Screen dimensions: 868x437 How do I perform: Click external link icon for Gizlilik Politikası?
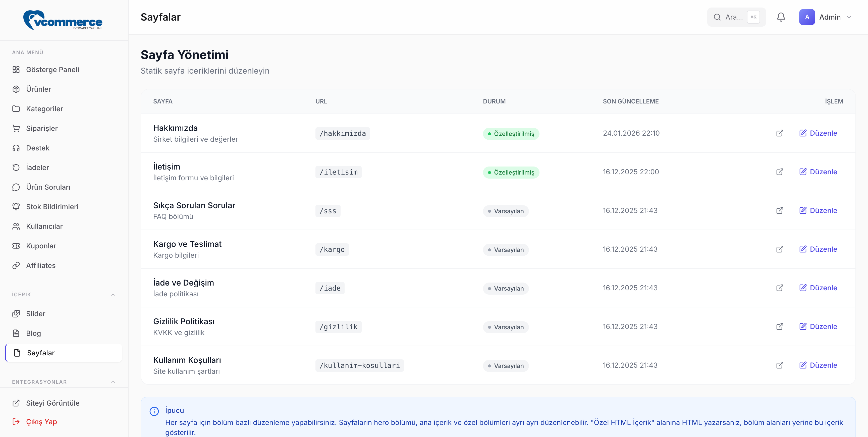click(x=779, y=326)
